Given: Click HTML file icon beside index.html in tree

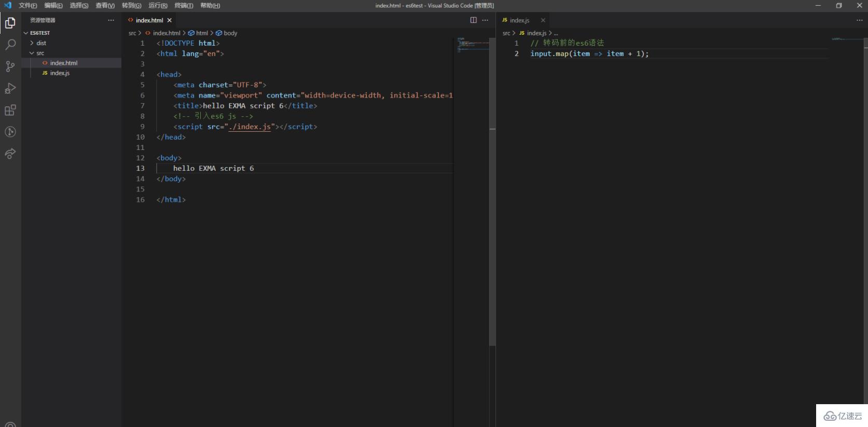Looking at the screenshot, I should (x=45, y=63).
